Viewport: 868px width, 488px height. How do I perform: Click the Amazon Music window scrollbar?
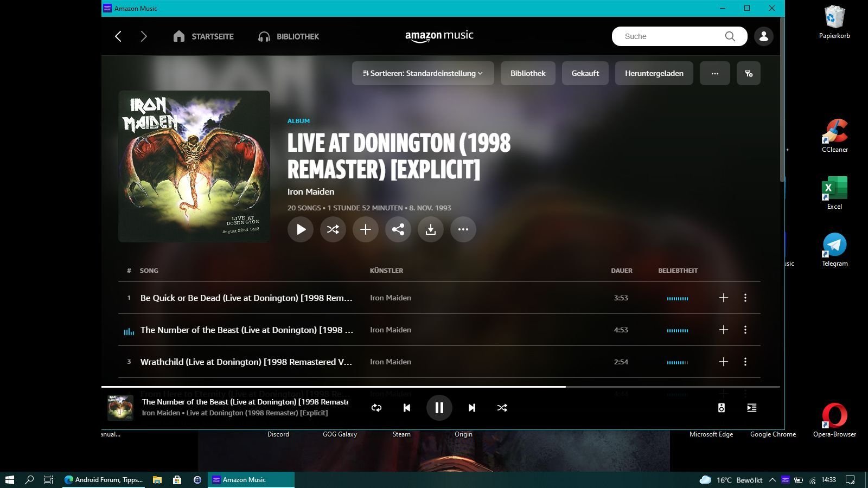pyautogui.click(x=782, y=100)
